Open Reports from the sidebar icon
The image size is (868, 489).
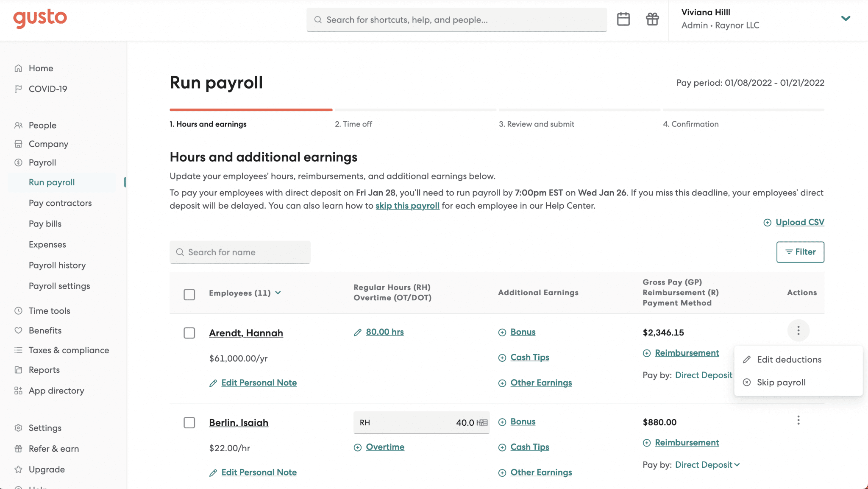(x=18, y=370)
